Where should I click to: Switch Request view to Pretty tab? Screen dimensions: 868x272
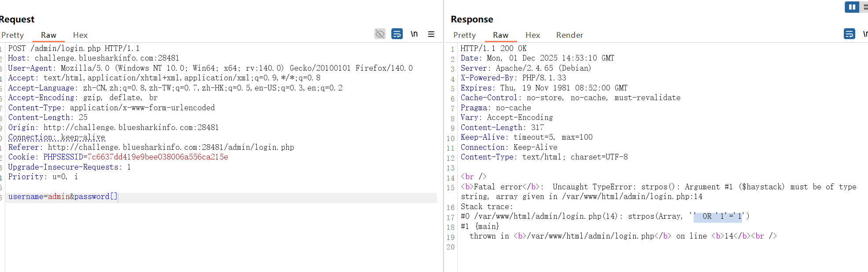coord(12,35)
